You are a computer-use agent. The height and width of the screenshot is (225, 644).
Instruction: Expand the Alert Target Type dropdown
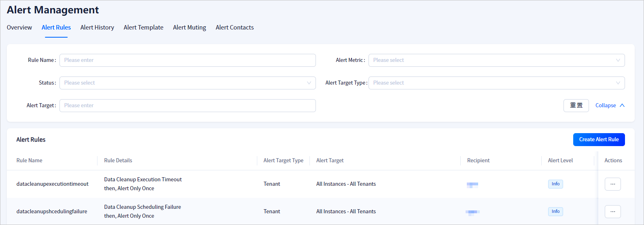point(496,83)
